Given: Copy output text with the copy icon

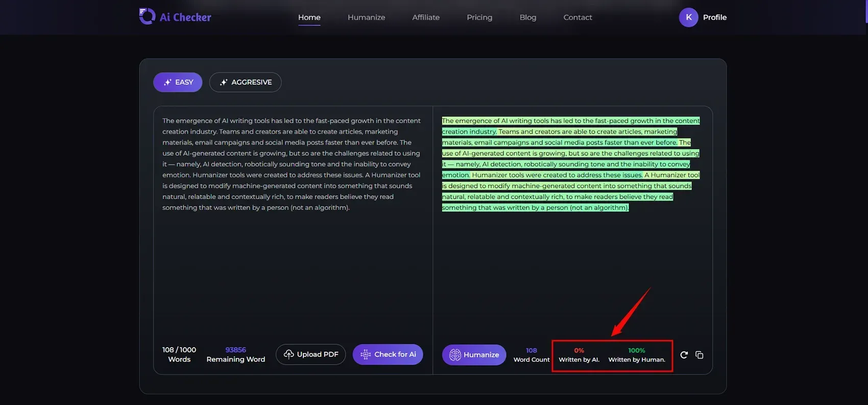Looking at the screenshot, I should click(700, 355).
